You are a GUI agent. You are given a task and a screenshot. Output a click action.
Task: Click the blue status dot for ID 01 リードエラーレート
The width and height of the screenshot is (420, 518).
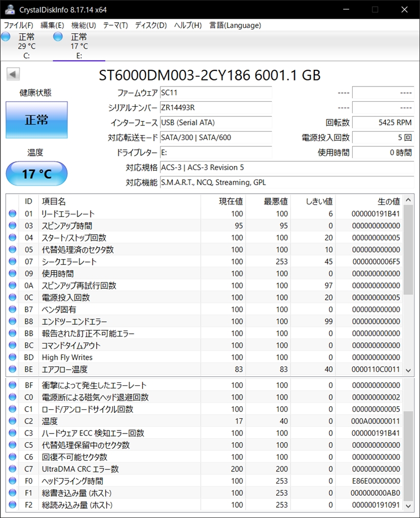tap(13, 213)
